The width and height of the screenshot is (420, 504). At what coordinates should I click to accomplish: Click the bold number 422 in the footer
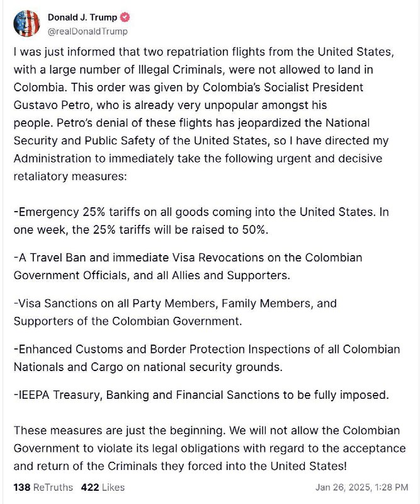coord(90,487)
